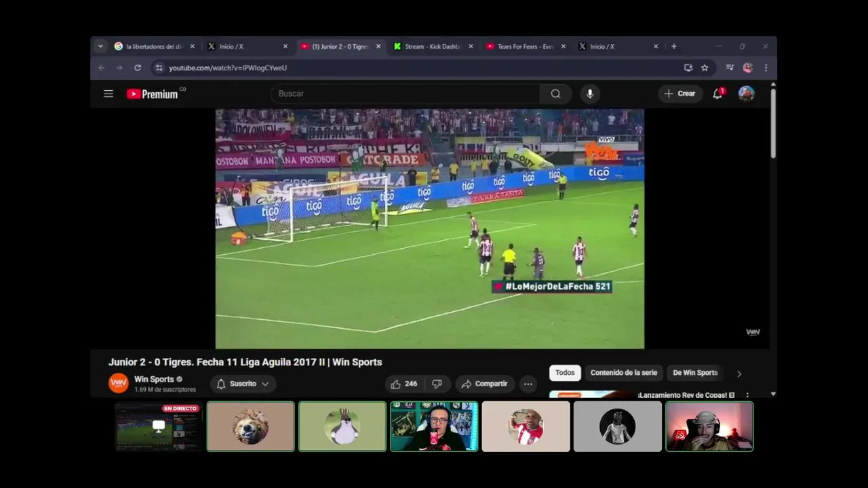Like the video with thumbs up

(403, 384)
